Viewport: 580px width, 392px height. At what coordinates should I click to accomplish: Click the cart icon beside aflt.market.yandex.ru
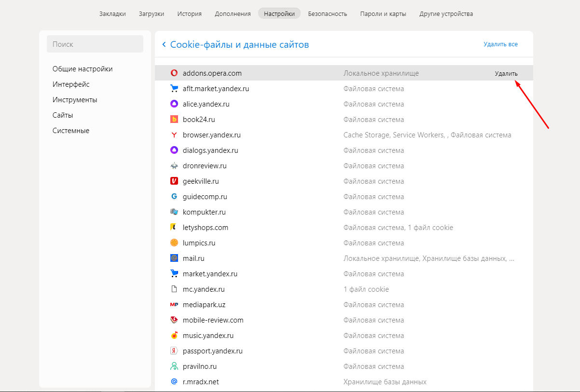tap(174, 89)
